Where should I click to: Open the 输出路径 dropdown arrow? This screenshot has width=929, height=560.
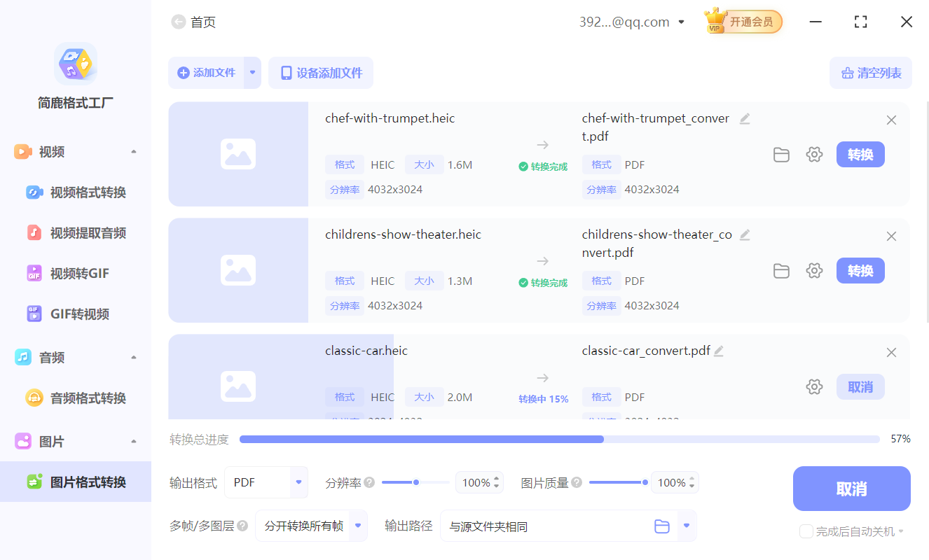[685, 526]
